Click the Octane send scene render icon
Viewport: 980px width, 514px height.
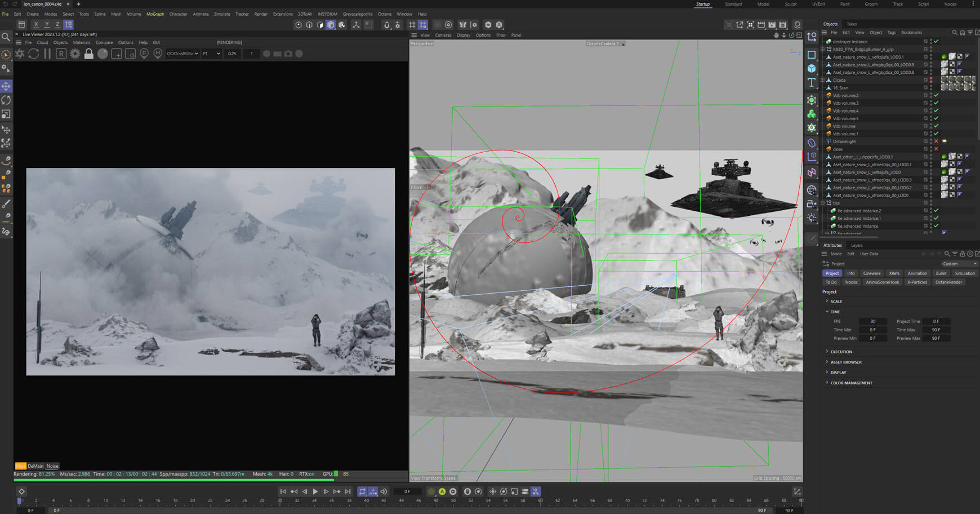point(20,54)
